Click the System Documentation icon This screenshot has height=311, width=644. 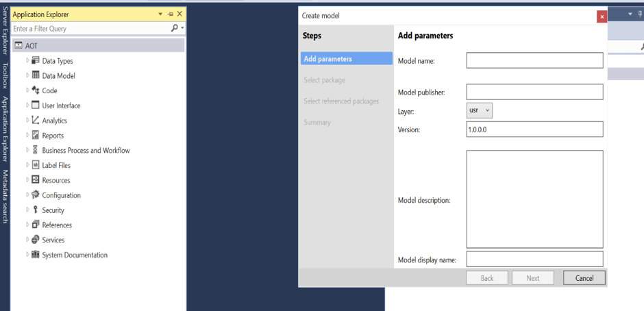click(x=36, y=255)
